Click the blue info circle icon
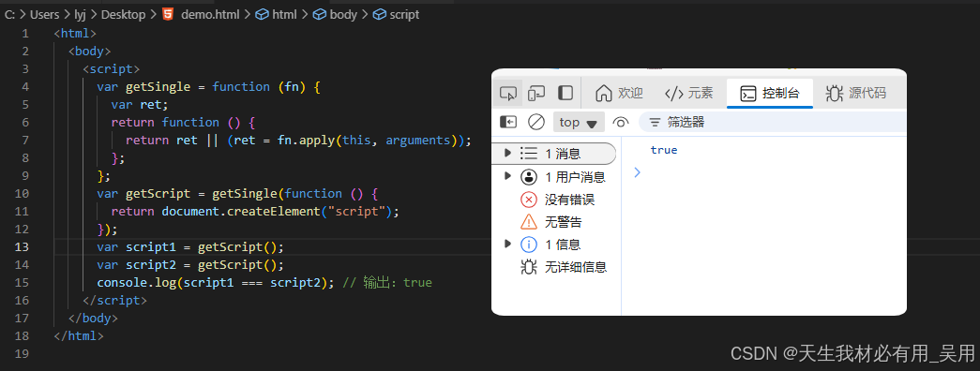This screenshot has height=371, width=980. 529,245
